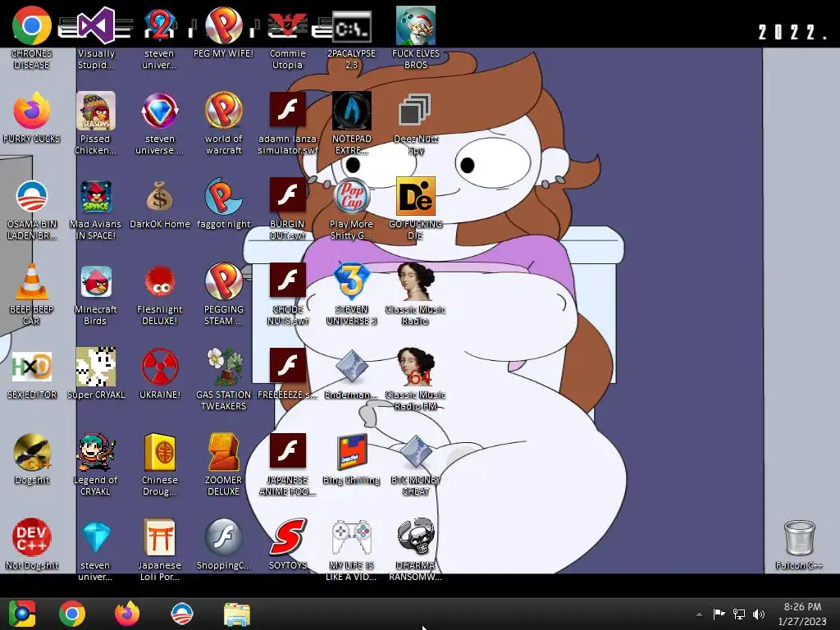Launch the Commie Utopia desktop shortcut
The height and width of the screenshot is (630, 840).
point(288,27)
